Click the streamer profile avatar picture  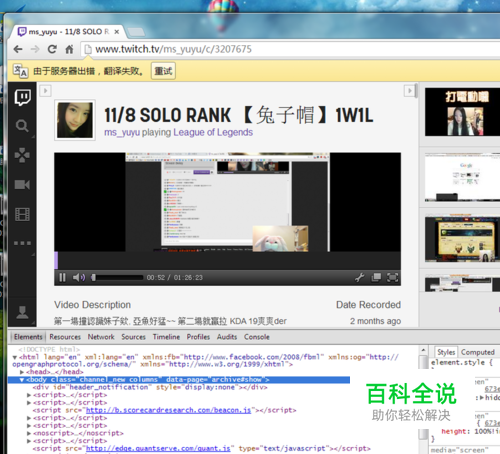click(x=75, y=120)
